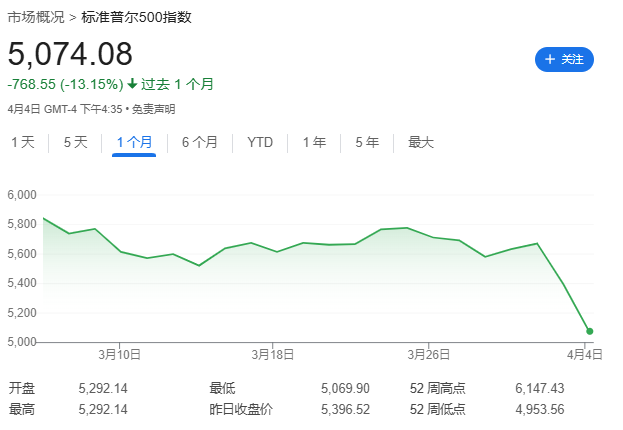
Task: Click the 3月10日 axis label
Action: [x=120, y=354]
